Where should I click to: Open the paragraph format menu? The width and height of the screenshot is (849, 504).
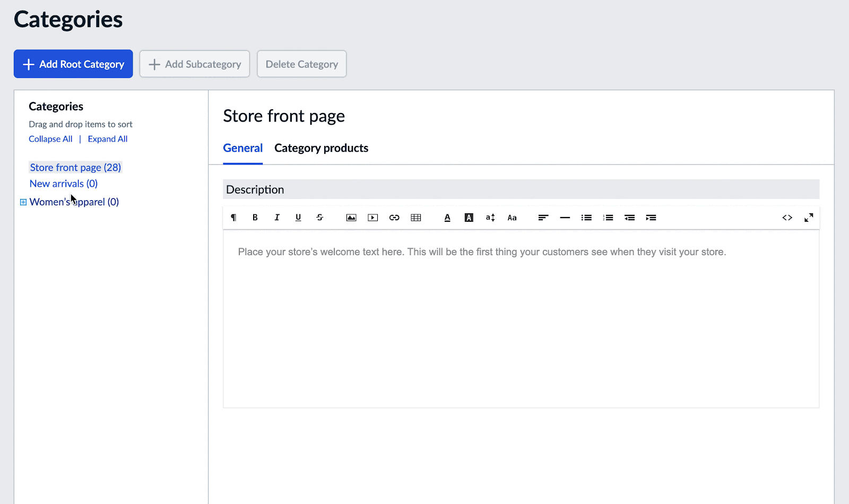click(233, 218)
